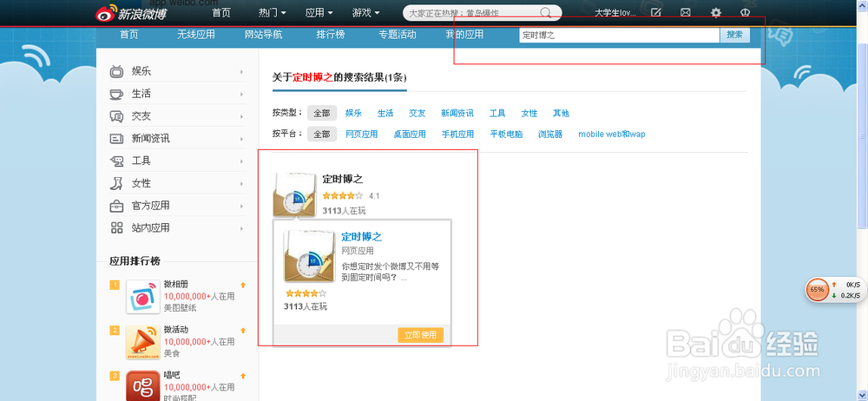Open 排行榜 in the app navigation bar
Viewport: 868px width, 401px height.
[x=331, y=35]
